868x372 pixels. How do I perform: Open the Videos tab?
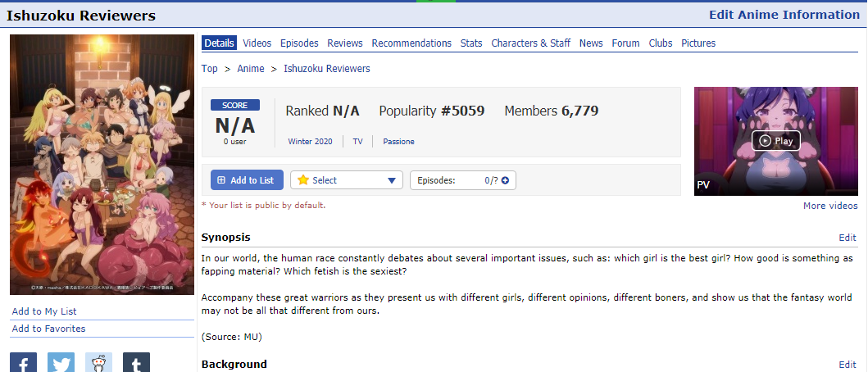point(257,43)
